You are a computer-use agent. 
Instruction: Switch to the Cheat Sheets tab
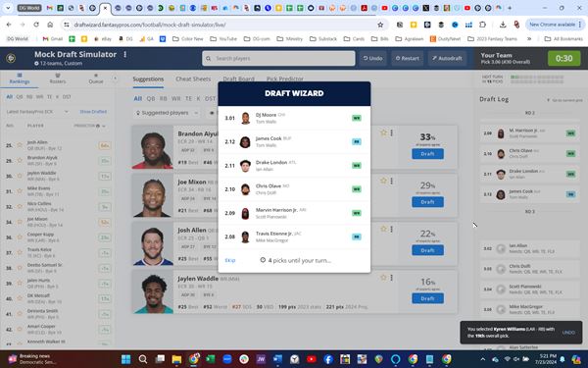(193, 79)
